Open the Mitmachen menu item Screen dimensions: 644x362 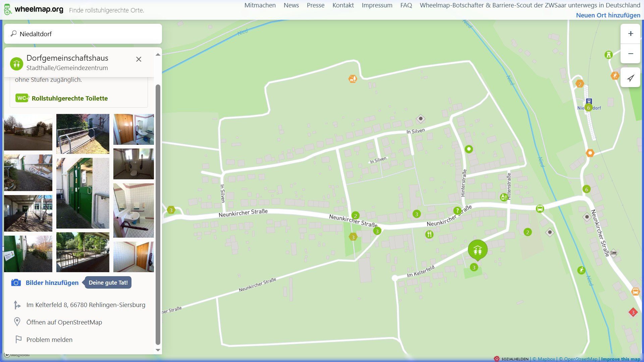coord(260,5)
